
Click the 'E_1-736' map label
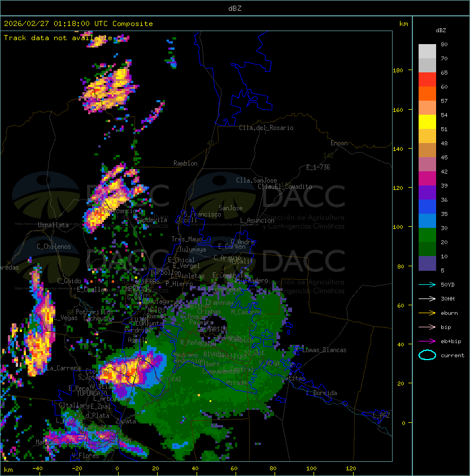tap(318, 167)
